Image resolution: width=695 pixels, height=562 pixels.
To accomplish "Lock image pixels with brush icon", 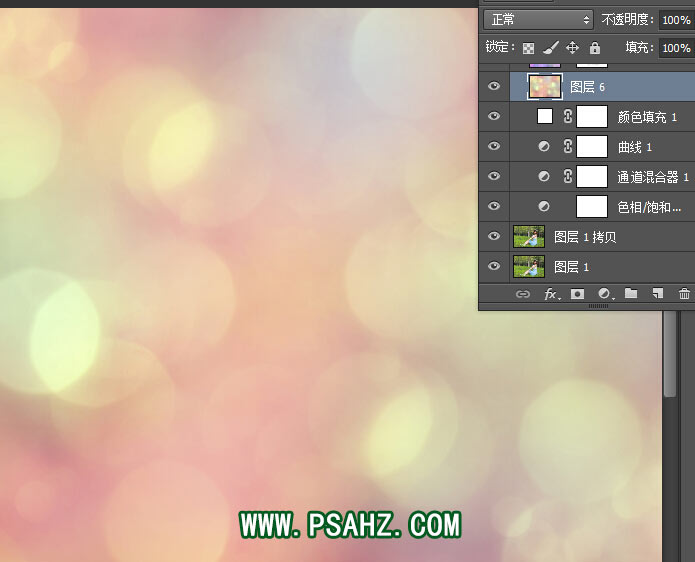I will tap(550, 47).
